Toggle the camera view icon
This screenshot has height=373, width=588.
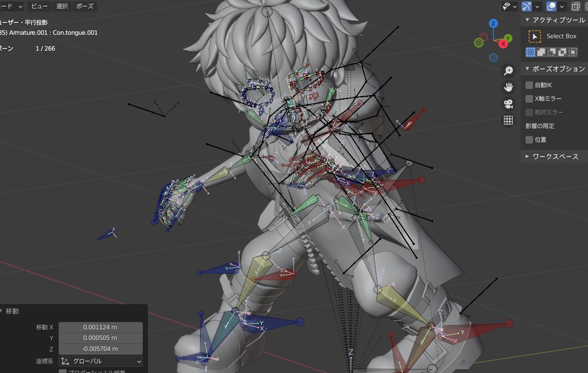point(508,104)
